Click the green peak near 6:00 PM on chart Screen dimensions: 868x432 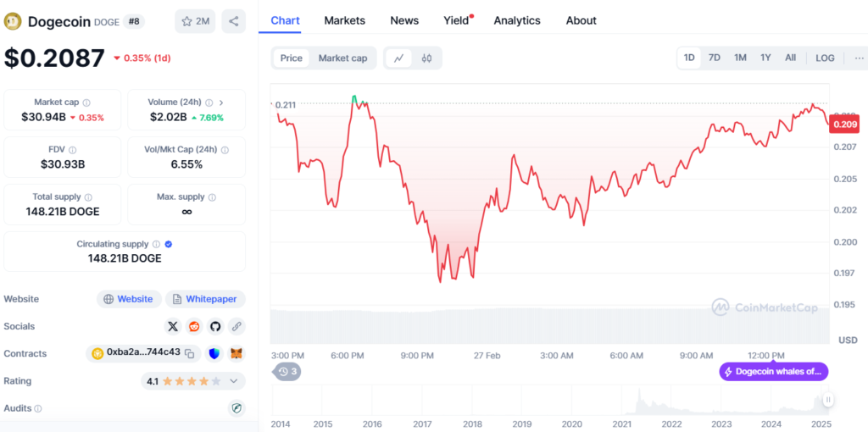point(354,98)
